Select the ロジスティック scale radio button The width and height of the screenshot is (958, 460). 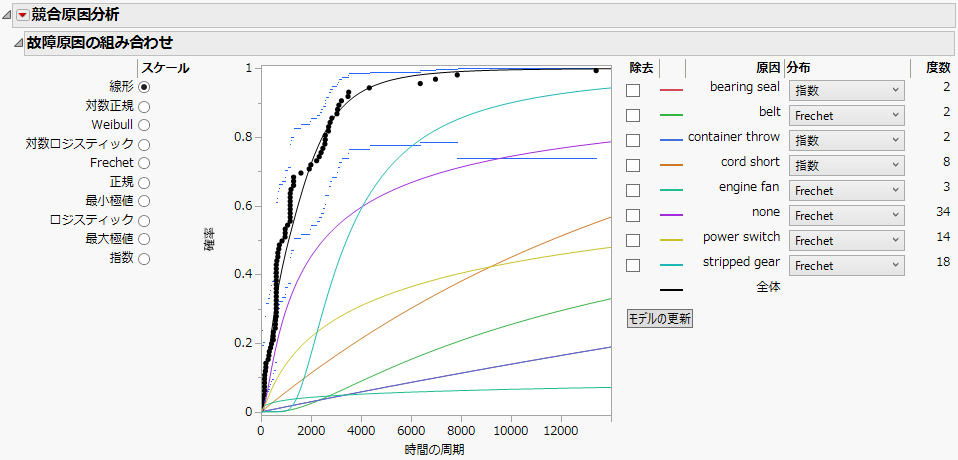pyautogui.click(x=144, y=220)
